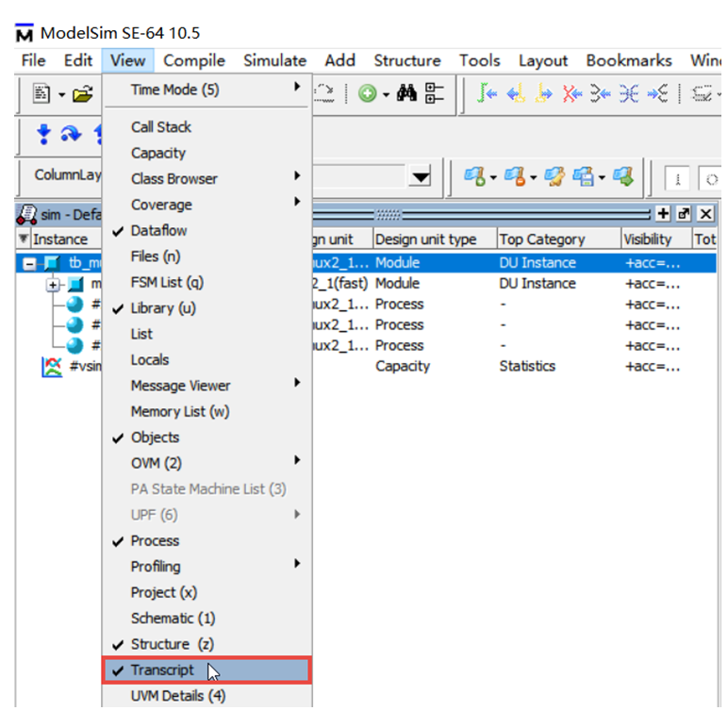Open dropdown beside the green plus icon
Viewport: 728px width, 727px height.
point(386,95)
